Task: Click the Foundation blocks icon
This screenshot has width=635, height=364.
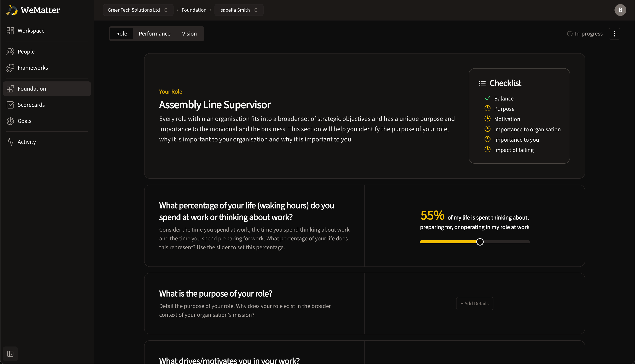Action: pyautogui.click(x=10, y=89)
